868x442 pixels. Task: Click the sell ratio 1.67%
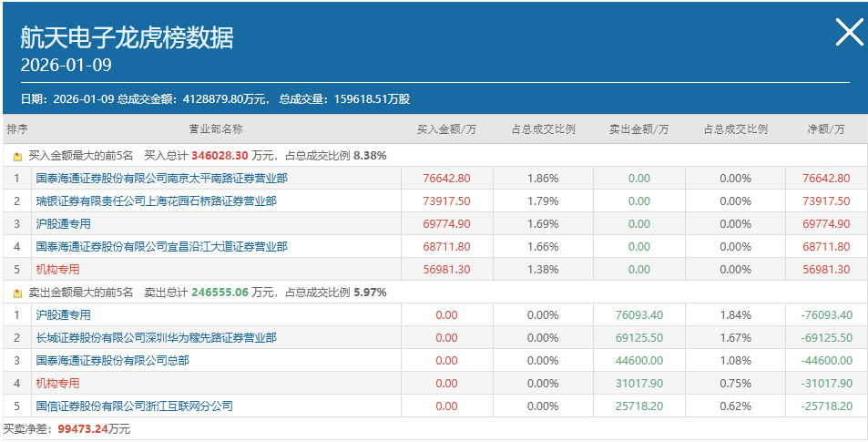pyautogui.click(x=735, y=337)
